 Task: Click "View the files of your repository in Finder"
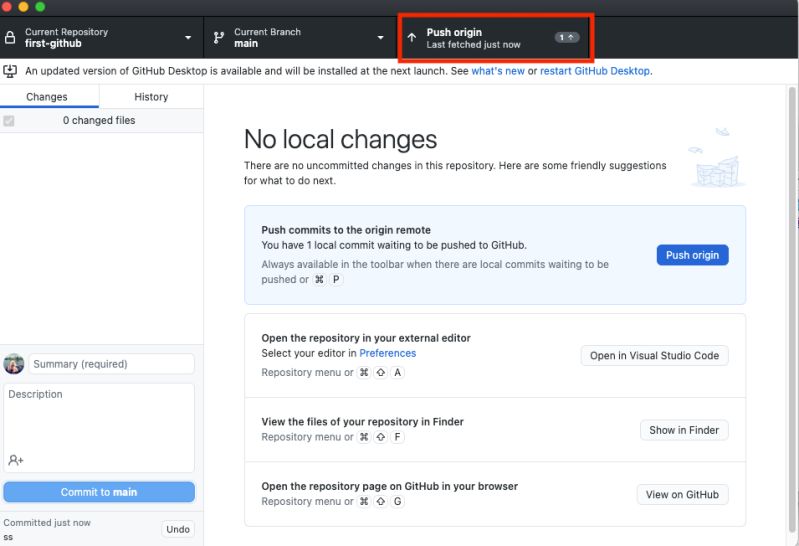pos(362,422)
